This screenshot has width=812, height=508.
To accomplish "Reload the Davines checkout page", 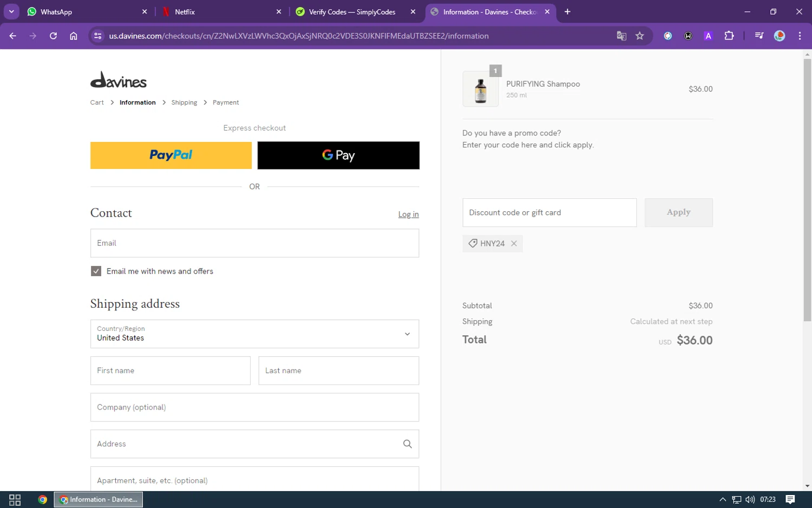I will tap(53, 36).
